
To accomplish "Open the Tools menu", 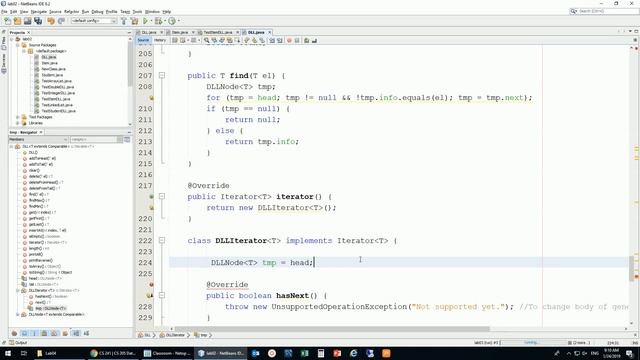I will (x=137, y=11).
